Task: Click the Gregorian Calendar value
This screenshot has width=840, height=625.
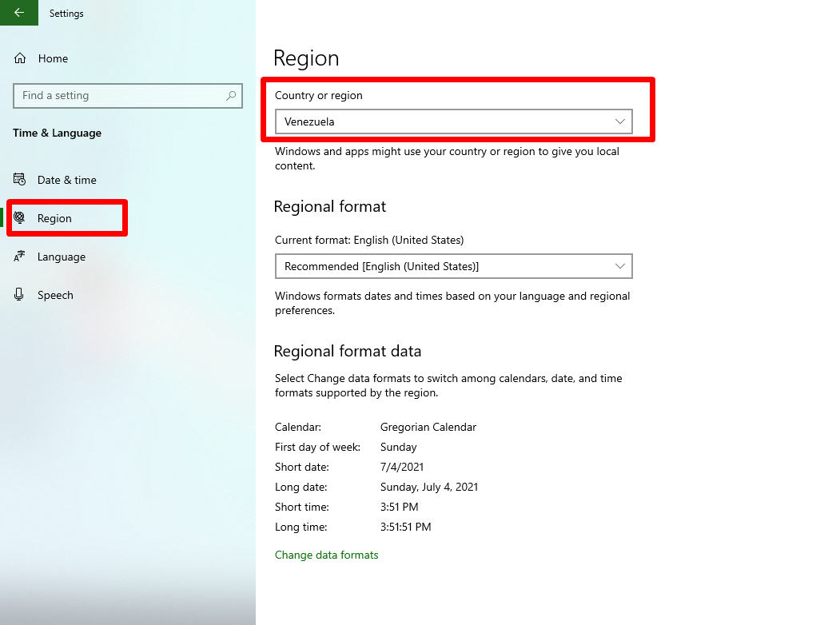Action: coord(428,427)
